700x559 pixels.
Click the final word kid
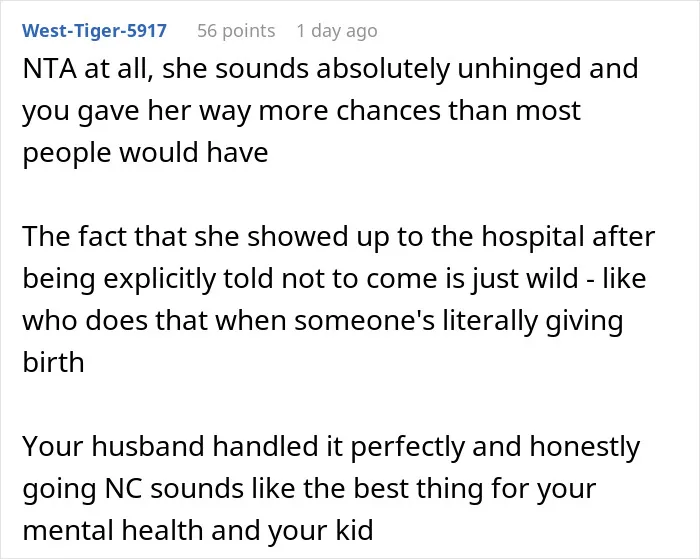pos(356,530)
